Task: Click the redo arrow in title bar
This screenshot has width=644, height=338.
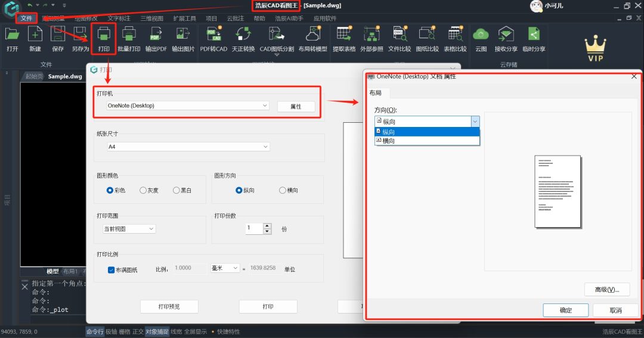Action: click(x=45, y=5)
